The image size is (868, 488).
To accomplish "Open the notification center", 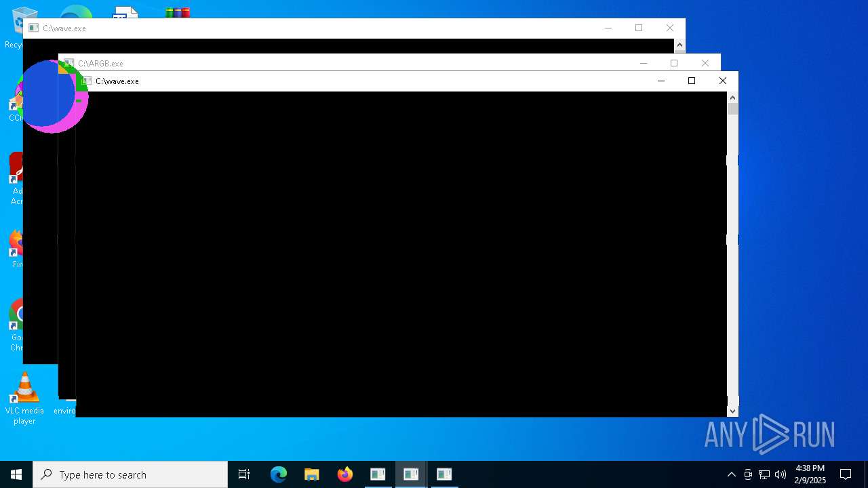I will 846,474.
